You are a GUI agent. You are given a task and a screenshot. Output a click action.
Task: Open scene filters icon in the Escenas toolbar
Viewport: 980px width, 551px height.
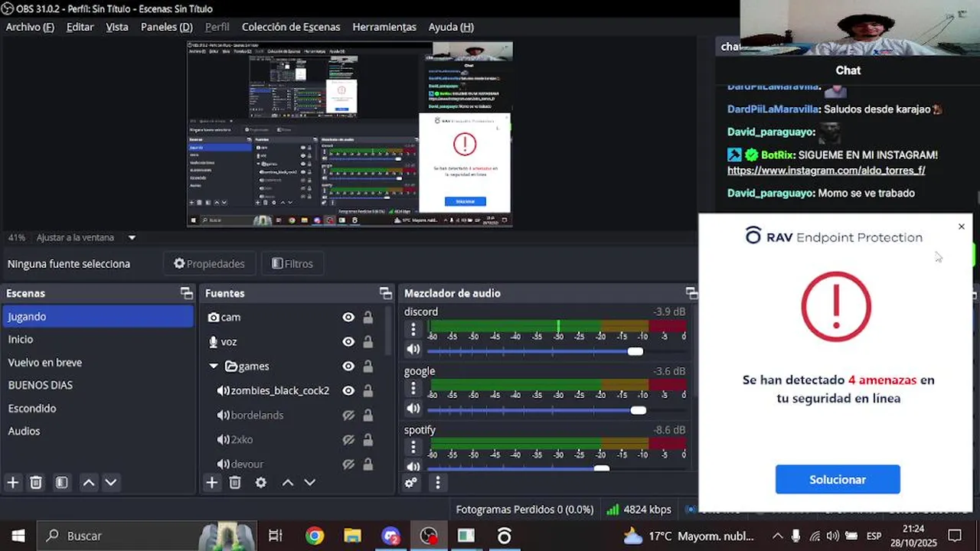click(62, 482)
